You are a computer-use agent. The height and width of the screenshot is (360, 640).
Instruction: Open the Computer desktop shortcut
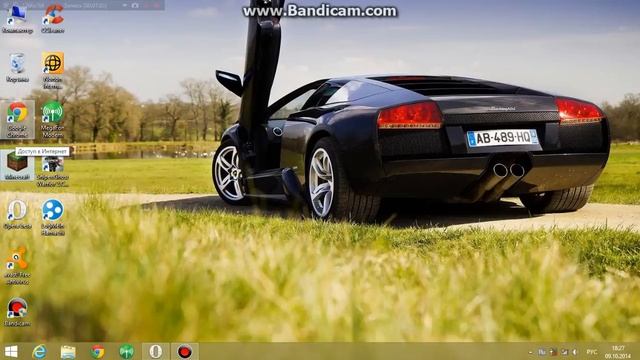(17, 18)
